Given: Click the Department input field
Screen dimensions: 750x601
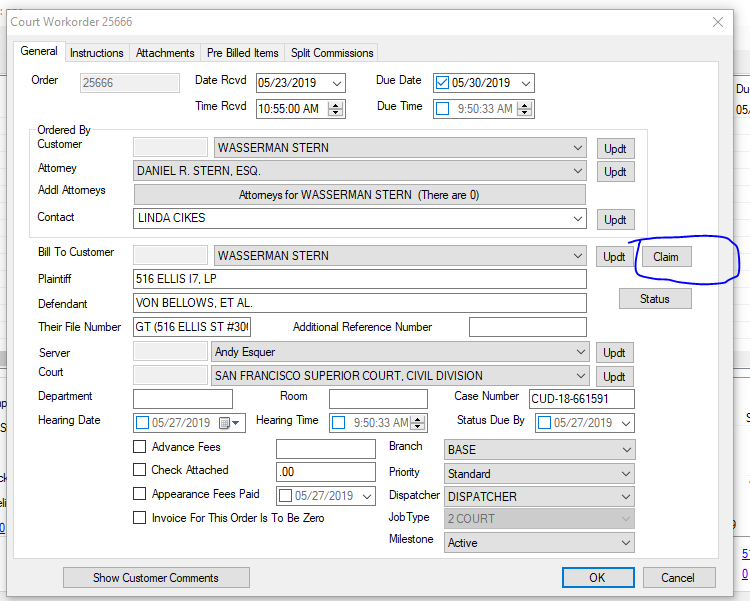Looking at the screenshot, I should pyautogui.click(x=183, y=399).
